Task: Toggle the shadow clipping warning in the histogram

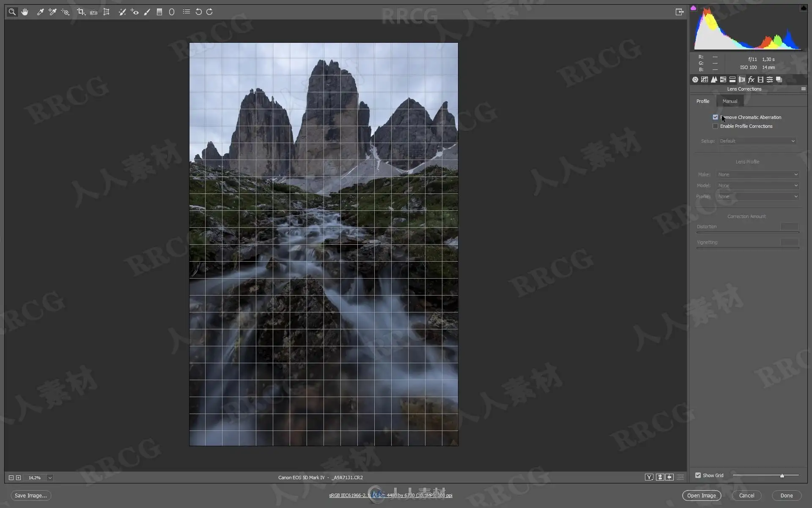Action: click(x=693, y=8)
